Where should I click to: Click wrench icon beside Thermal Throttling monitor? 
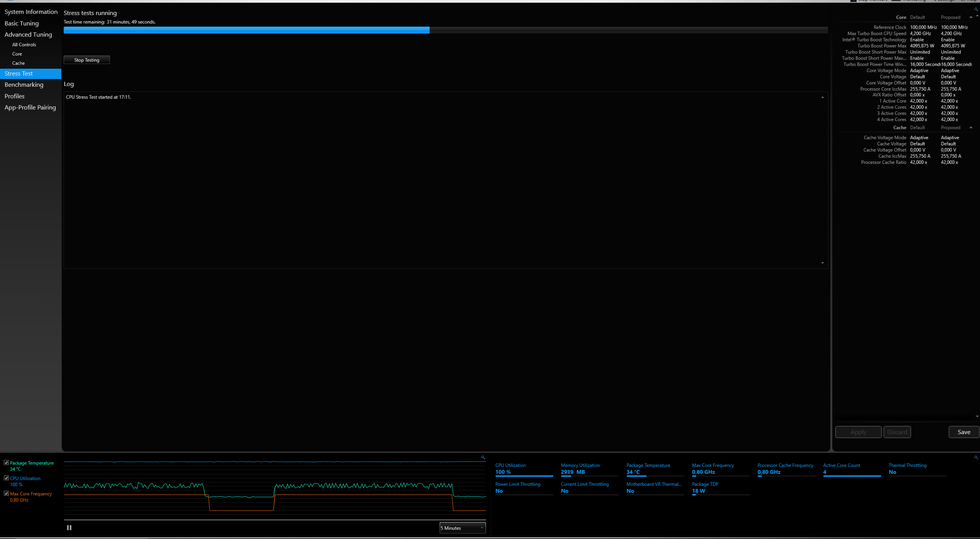[976, 458]
